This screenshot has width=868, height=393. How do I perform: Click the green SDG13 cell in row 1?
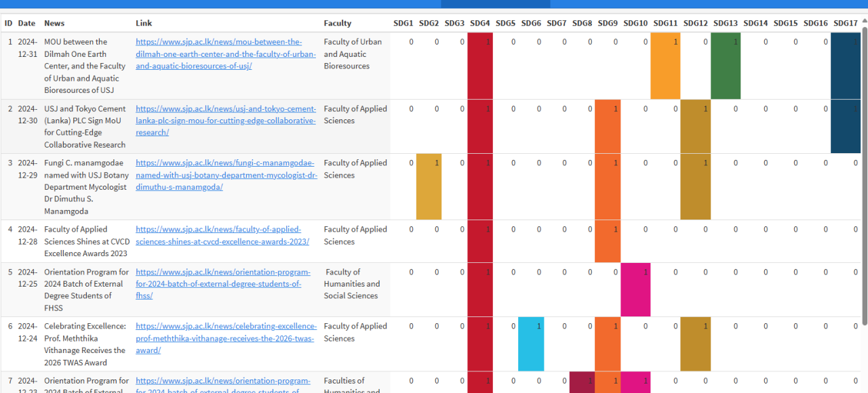(x=725, y=66)
